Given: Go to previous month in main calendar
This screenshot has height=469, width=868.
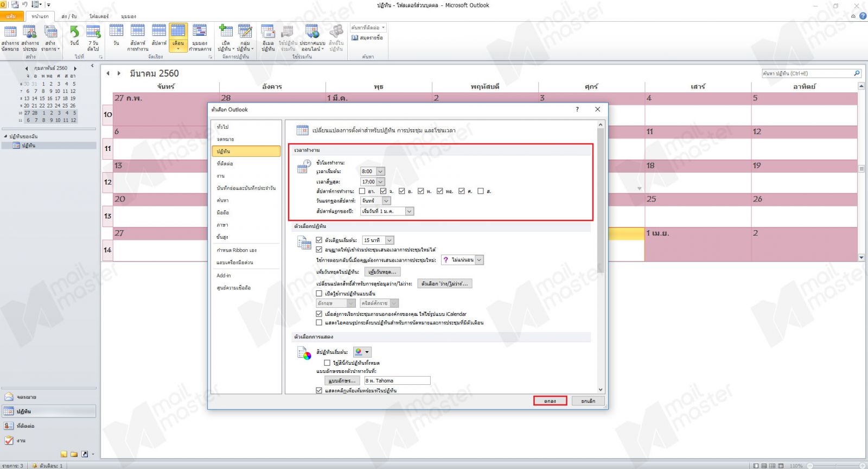Looking at the screenshot, I should pos(108,73).
